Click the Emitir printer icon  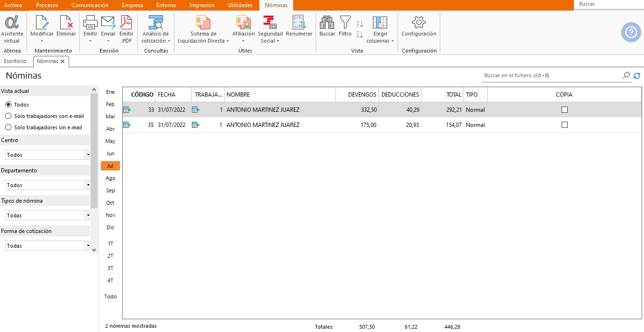tap(90, 22)
